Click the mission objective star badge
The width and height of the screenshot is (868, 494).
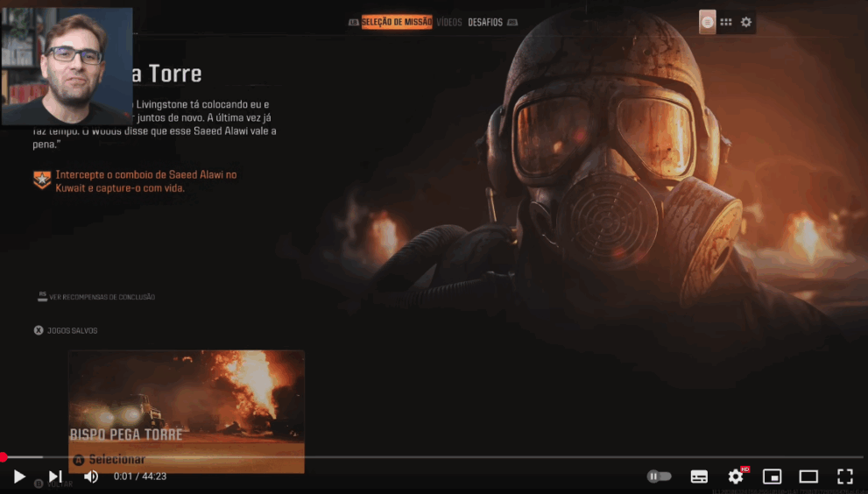point(42,180)
